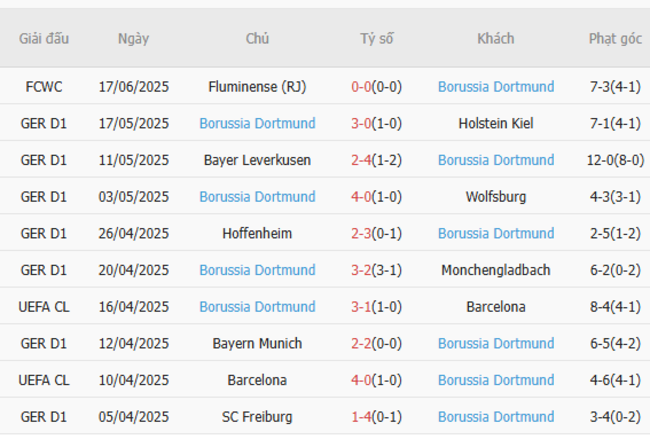This screenshot has height=447, width=650.
Task: Open the SC Freiburg team link
Action: click(x=257, y=417)
